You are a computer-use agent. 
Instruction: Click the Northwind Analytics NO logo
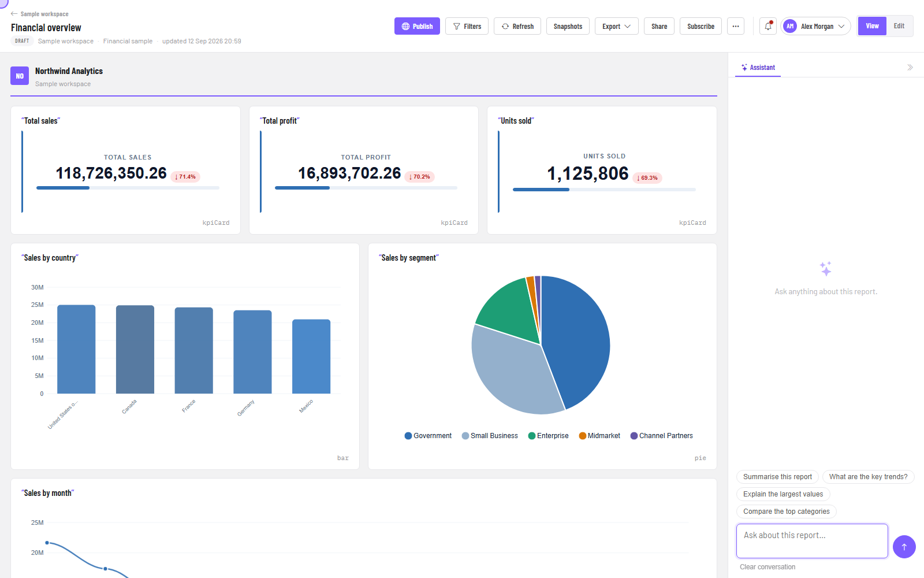pos(20,76)
